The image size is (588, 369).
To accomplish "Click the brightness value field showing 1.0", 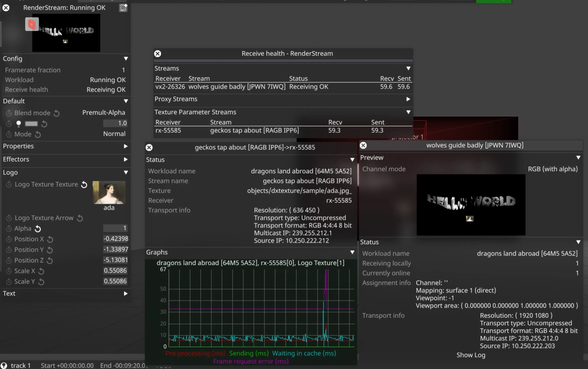I will [115, 123].
